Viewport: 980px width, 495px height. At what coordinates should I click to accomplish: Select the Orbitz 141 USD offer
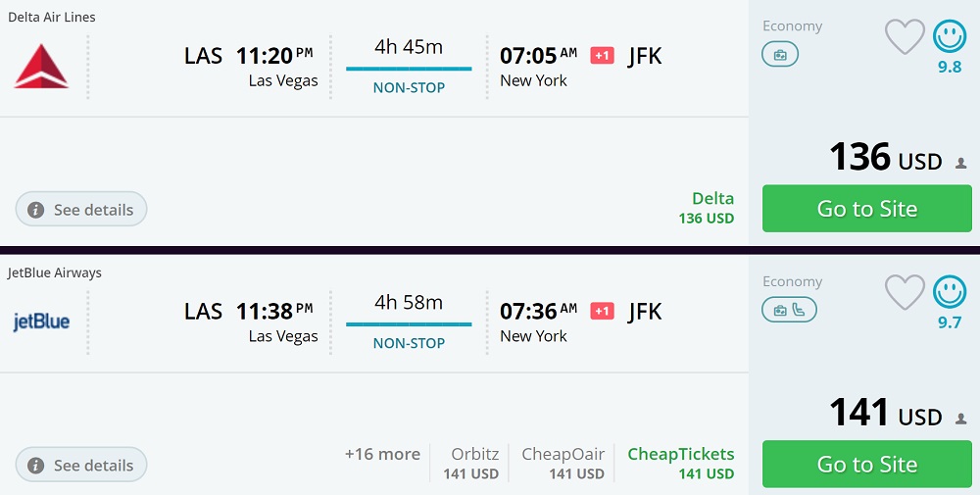(x=472, y=464)
